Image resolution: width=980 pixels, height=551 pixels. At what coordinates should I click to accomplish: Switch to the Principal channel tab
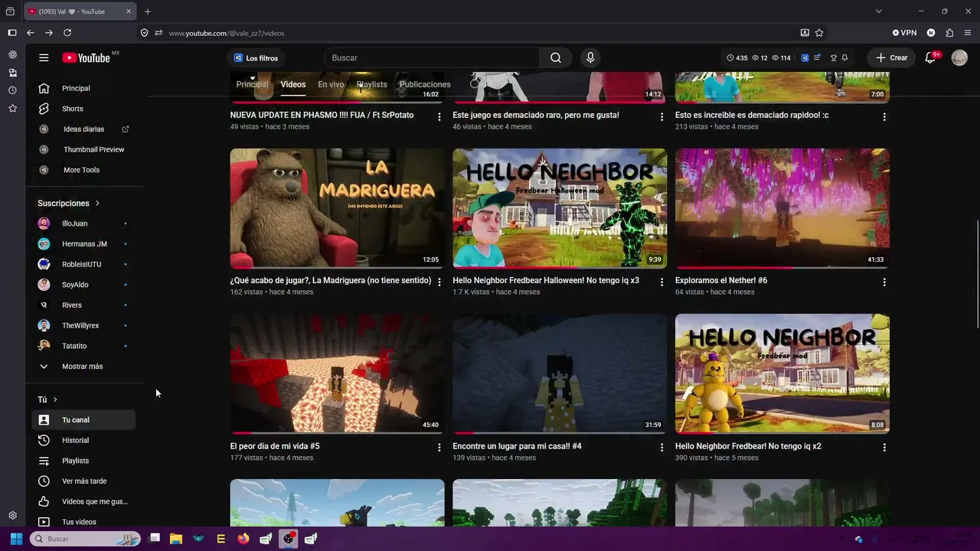(252, 84)
